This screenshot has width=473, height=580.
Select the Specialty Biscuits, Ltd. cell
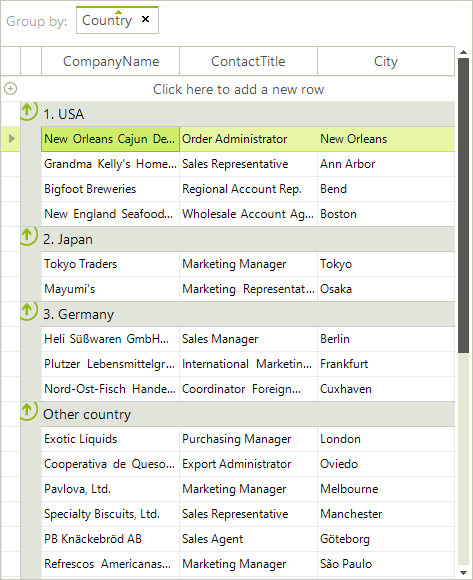tap(110, 514)
